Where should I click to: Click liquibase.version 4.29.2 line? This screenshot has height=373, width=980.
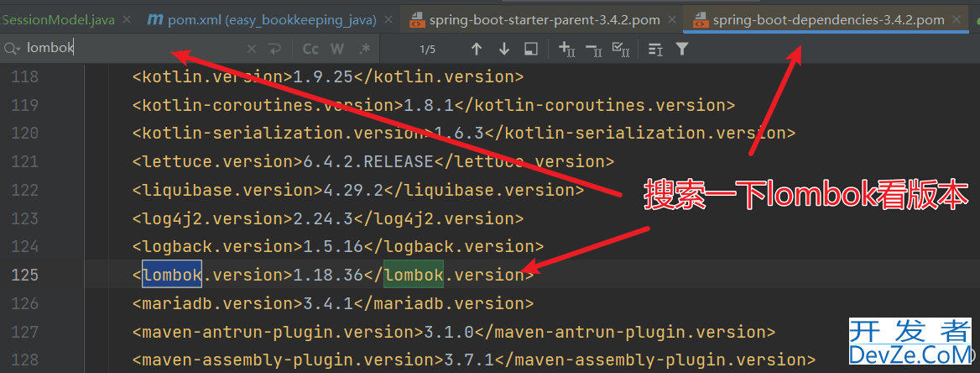[x=358, y=190]
